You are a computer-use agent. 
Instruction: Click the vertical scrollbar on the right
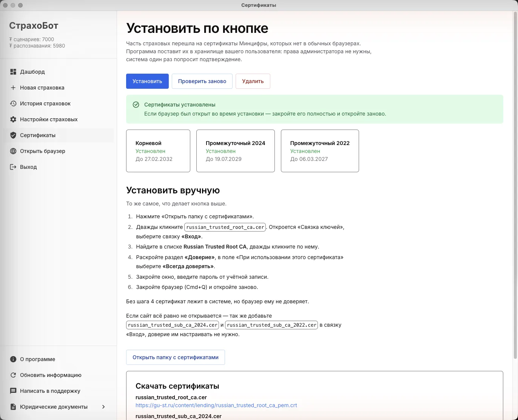pyautogui.click(x=515, y=185)
